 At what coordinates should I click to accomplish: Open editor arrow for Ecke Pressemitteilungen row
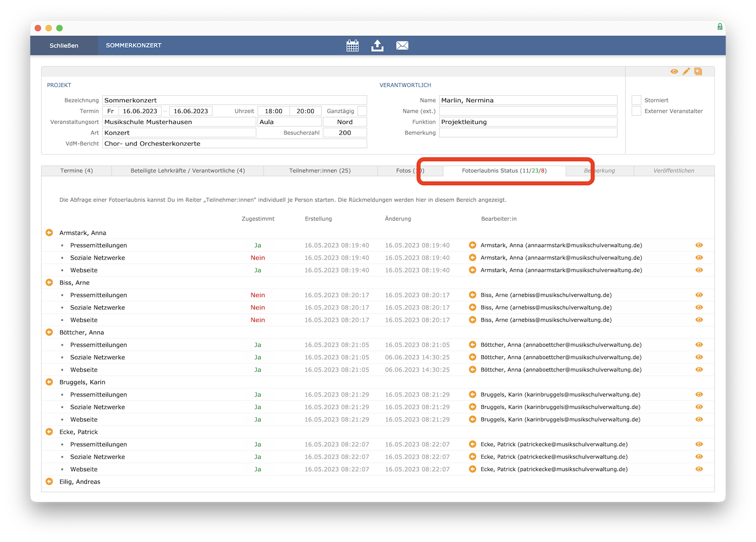pyautogui.click(x=473, y=444)
